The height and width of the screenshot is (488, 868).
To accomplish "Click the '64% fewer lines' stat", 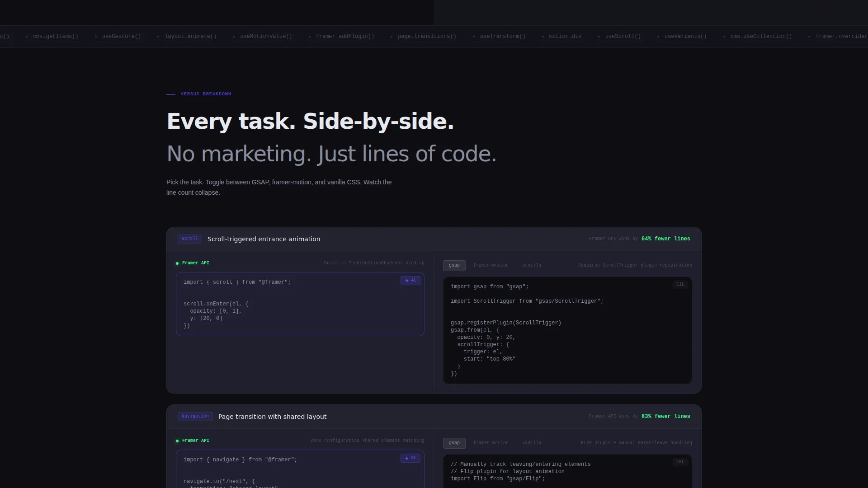I will (665, 239).
